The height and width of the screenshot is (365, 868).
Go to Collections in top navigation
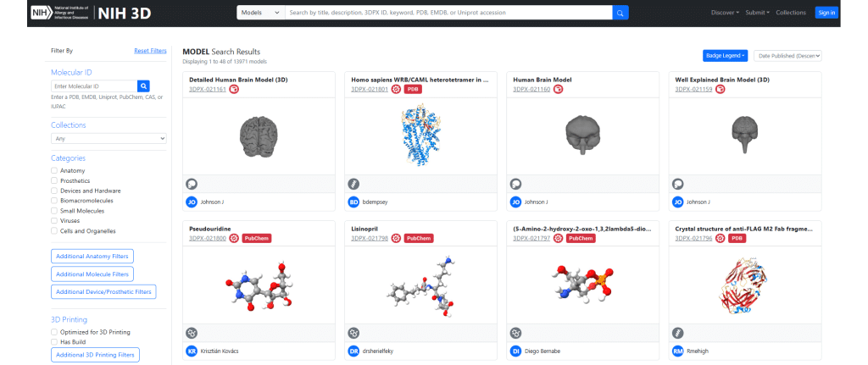coord(791,13)
